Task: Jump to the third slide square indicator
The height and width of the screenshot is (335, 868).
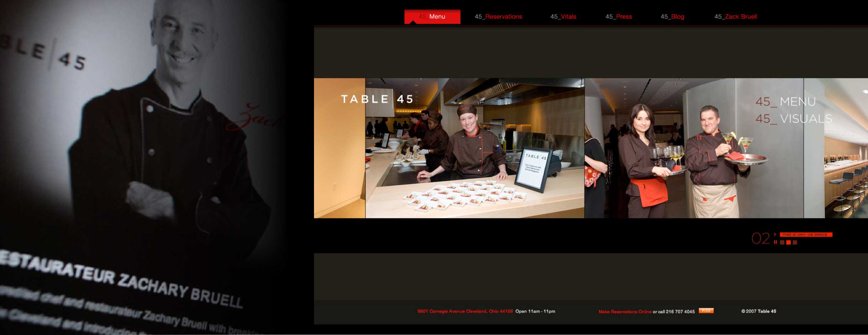Action: pyautogui.click(x=795, y=242)
